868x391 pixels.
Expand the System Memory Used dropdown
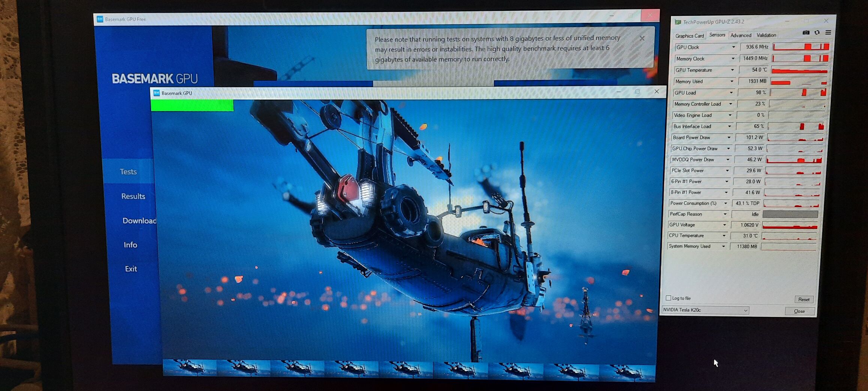point(723,247)
